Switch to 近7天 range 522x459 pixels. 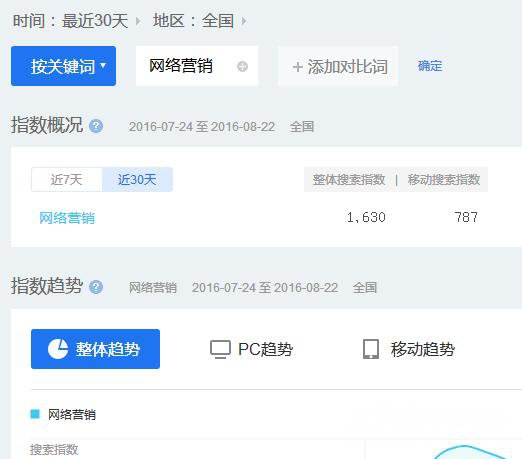(66, 179)
